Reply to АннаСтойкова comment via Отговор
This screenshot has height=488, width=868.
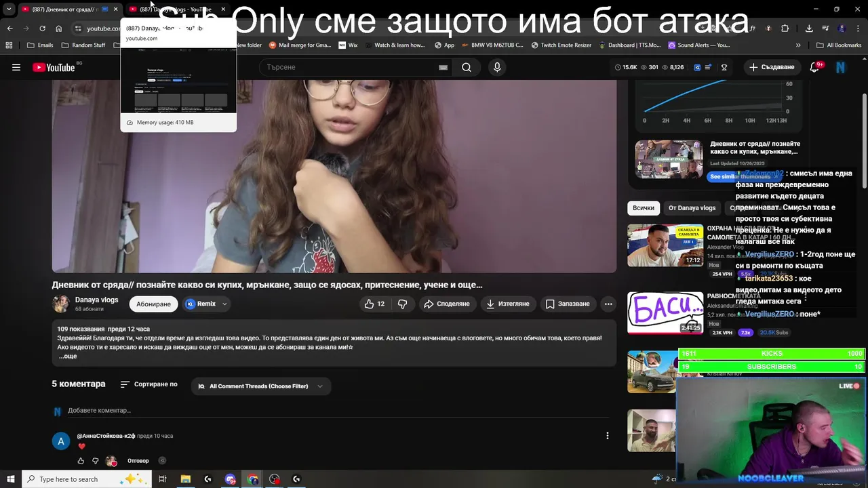click(138, 461)
